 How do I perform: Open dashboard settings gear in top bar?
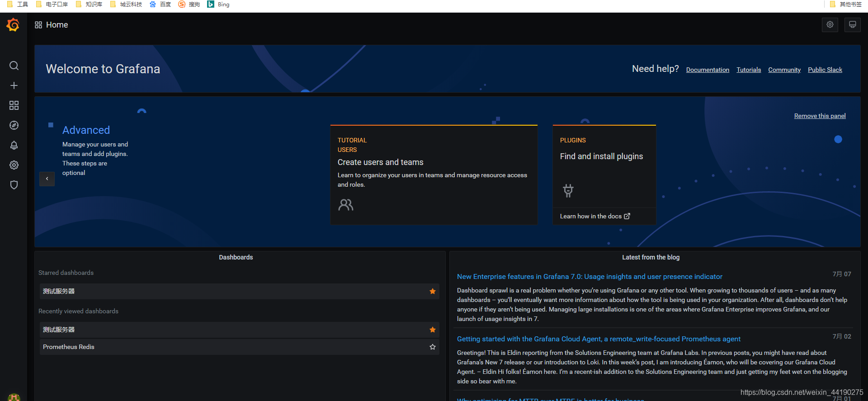click(830, 25)
